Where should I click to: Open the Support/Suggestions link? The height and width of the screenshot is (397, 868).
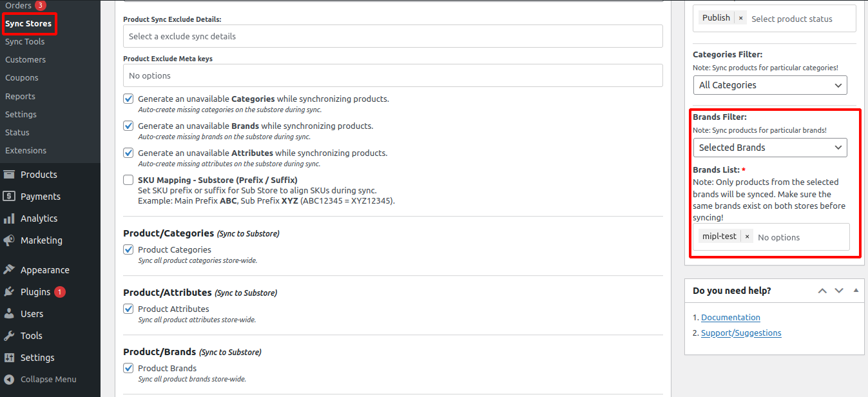coord(741,333)
